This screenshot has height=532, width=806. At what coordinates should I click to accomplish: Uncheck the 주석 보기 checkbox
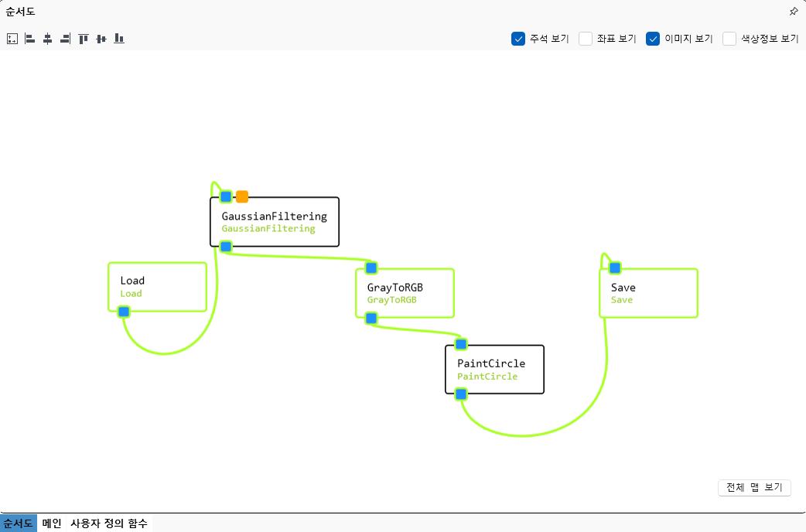click(x=518, y=39)
